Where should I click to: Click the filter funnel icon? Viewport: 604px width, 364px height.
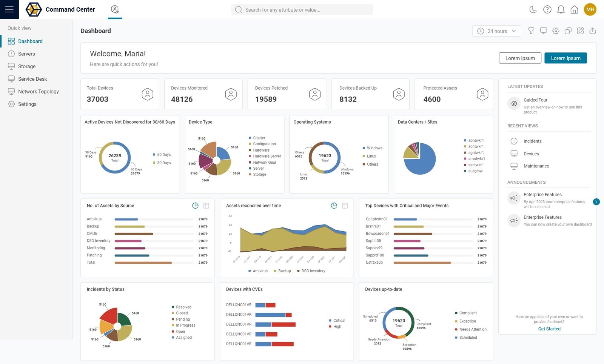[531, 31]
